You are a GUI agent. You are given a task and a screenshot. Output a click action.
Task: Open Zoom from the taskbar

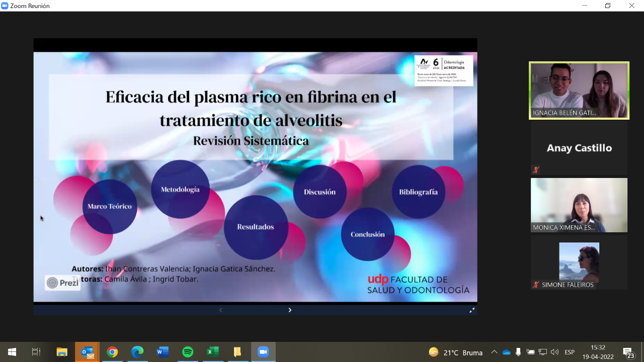click(263, 352)
